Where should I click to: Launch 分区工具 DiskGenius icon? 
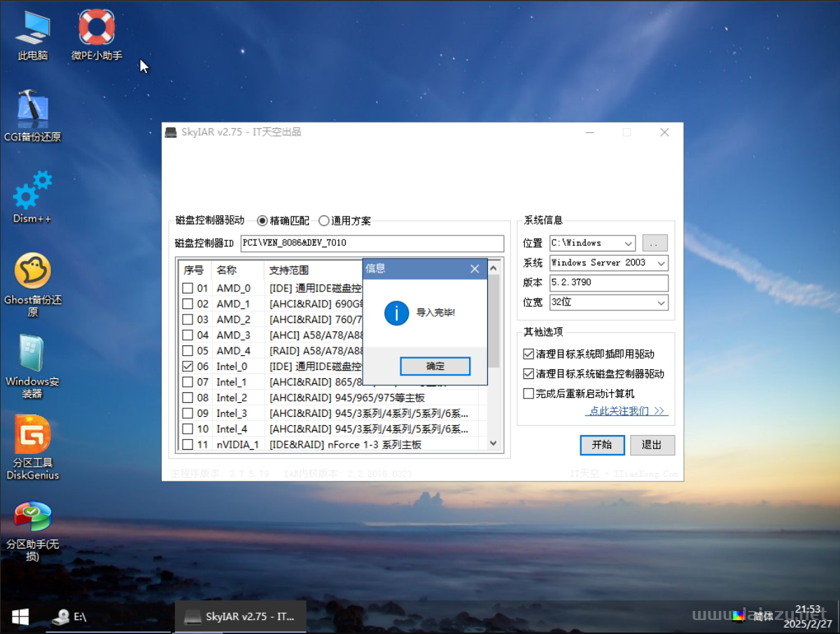[32, 448]
